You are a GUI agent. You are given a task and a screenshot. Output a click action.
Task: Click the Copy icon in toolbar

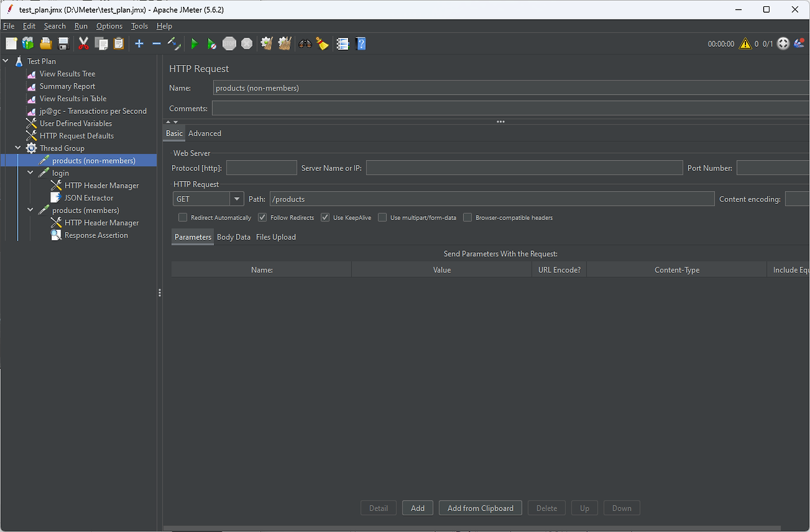[x=101, y=44]
